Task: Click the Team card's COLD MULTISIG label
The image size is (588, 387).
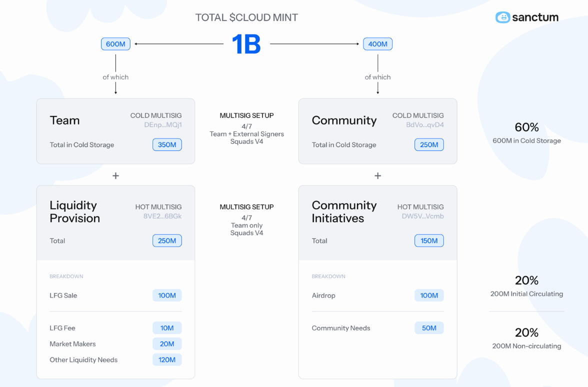Action: (156, 115)
